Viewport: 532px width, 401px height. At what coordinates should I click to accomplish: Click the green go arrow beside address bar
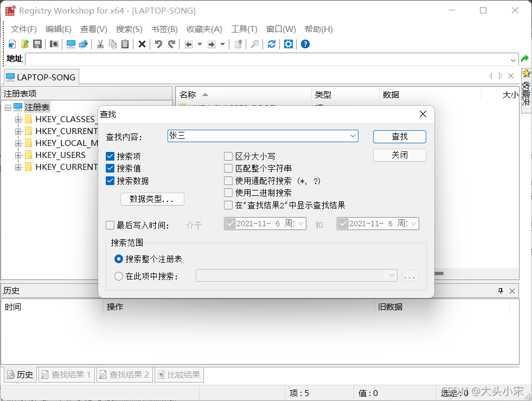[x=525, y=59]
